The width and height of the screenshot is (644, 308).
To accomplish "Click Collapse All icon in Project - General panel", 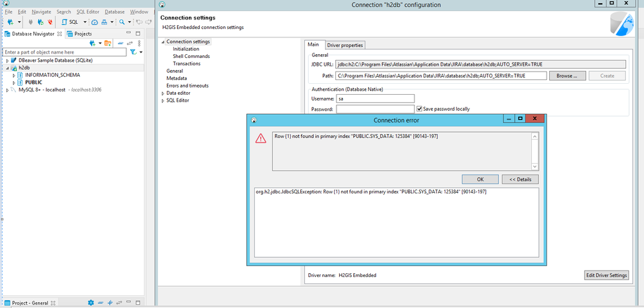I will click(101, 303).
